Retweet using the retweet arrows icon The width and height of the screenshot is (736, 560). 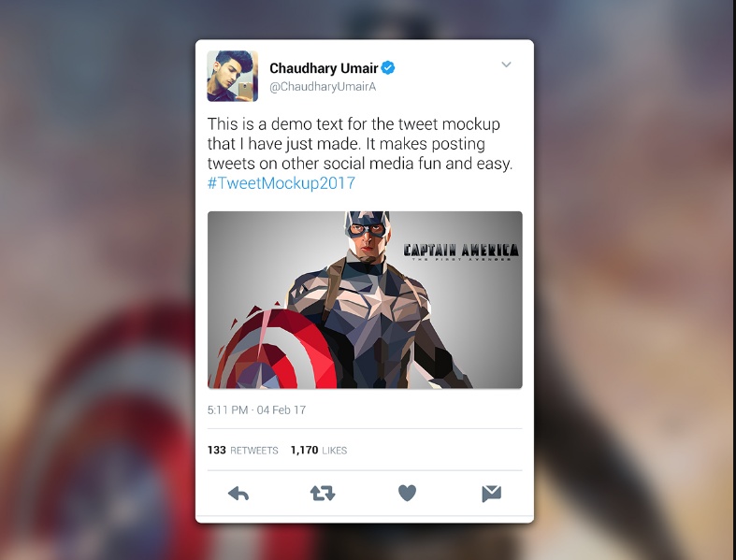pyautogui.click(x=323, y=494)
